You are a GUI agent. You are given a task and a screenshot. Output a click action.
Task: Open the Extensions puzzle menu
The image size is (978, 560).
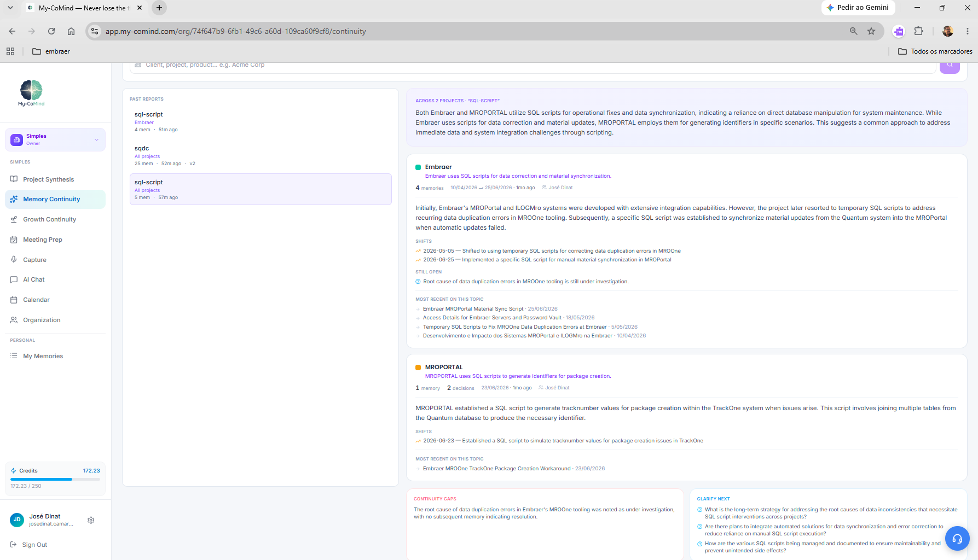(x=919, y=31)
